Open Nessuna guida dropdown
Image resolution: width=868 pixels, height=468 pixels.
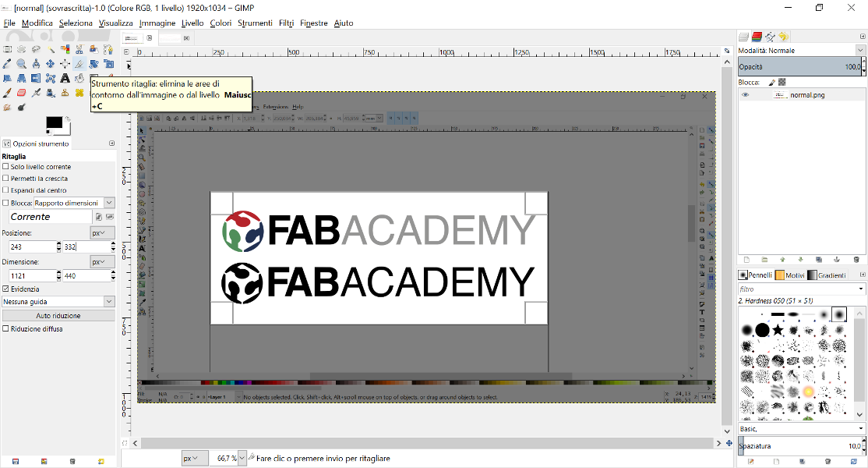pyautogui.click(x=58, y=301)
